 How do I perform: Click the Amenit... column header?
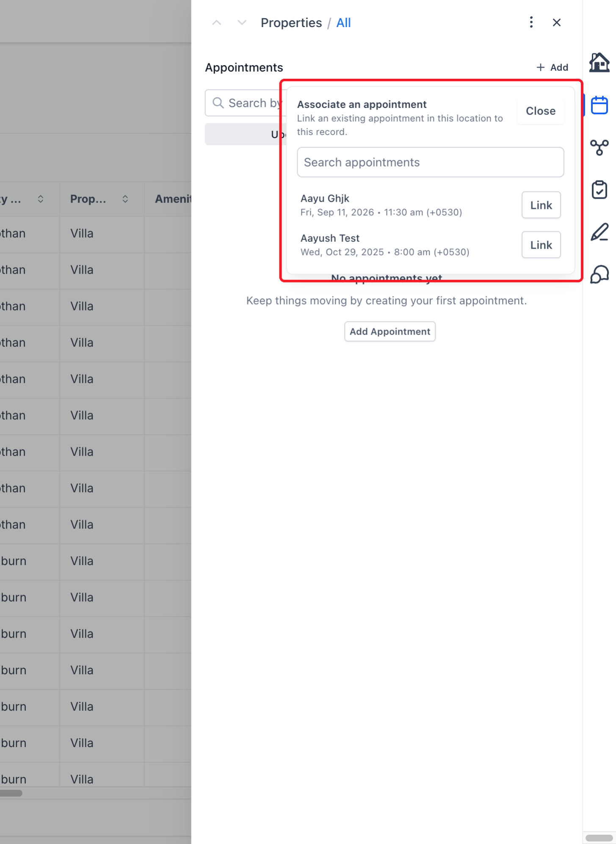pyautogui.click(x=173, y=199)
